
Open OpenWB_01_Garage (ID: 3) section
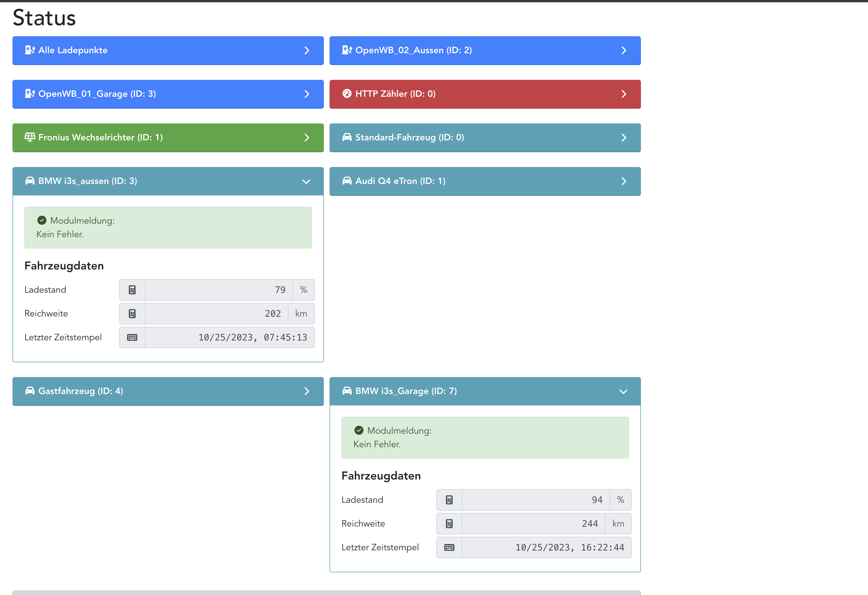[97, 94]
